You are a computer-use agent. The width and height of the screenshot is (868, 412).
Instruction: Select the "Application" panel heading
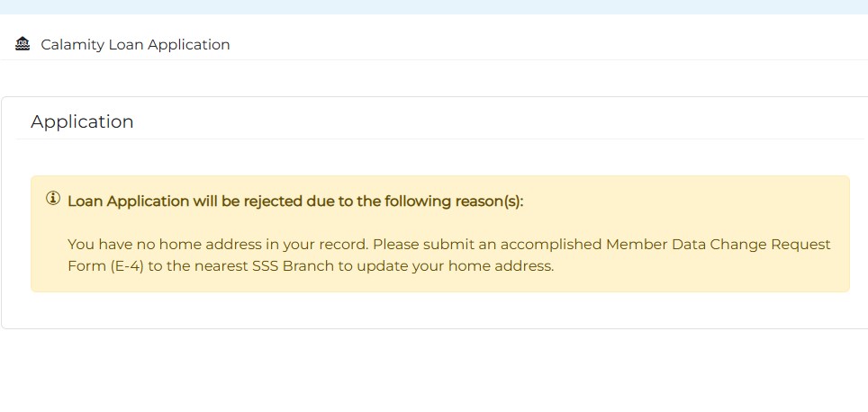pyautogui.click(x=82, y=121)
